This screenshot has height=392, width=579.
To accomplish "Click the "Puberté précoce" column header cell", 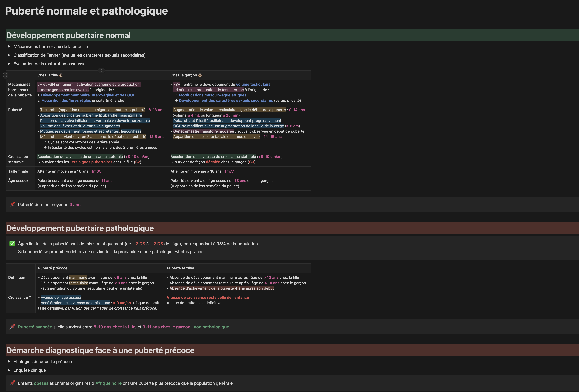I will pyautogui.click(x=52, y=268).
